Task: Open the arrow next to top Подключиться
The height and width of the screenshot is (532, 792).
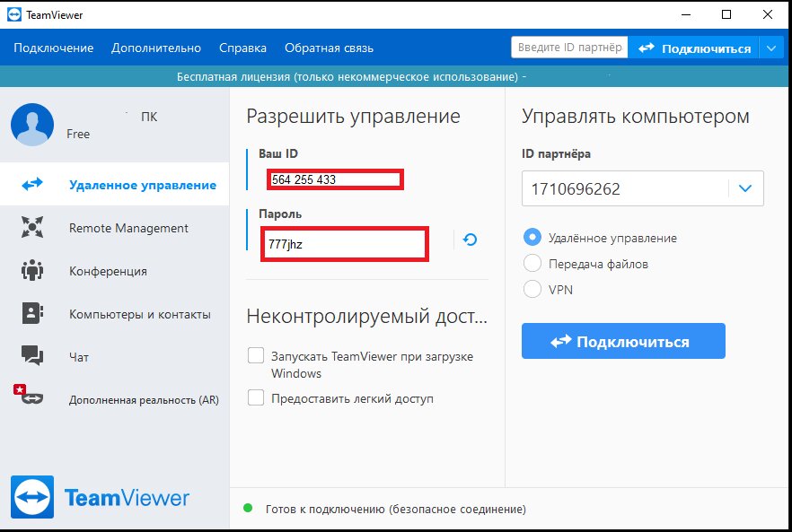Action: tap(771, 48)
